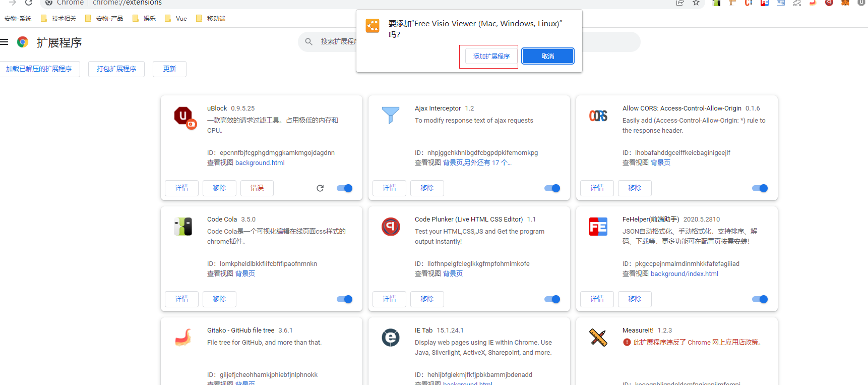Open the extensions main menu hamburger

[5, 42]
